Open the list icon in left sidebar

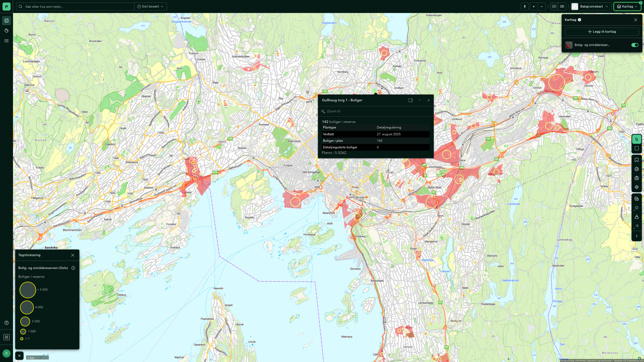pos(7,41)
